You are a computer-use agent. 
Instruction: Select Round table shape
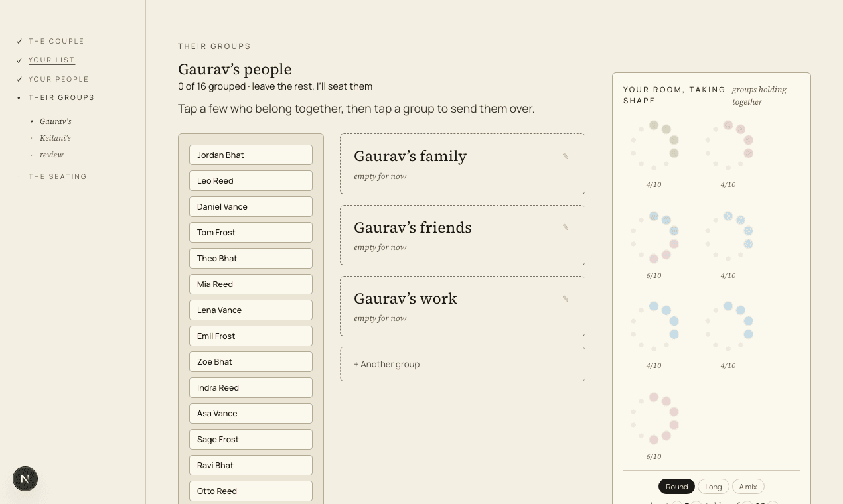tap(676, 487)
